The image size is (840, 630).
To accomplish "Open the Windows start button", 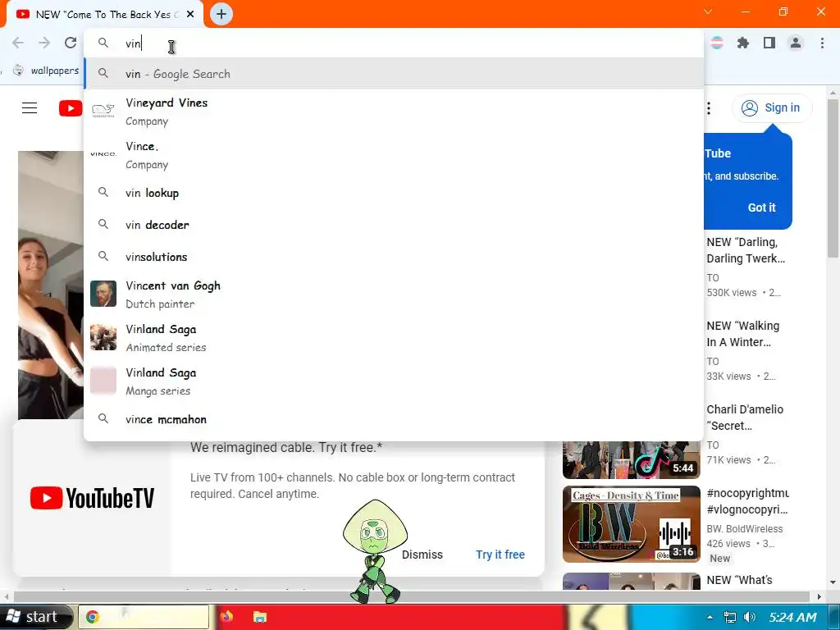I will pos(35,617).
